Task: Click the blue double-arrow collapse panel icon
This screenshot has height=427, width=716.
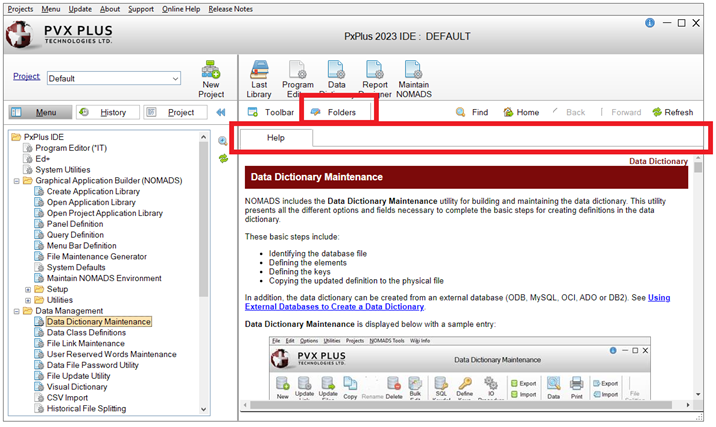Action: 221,113
